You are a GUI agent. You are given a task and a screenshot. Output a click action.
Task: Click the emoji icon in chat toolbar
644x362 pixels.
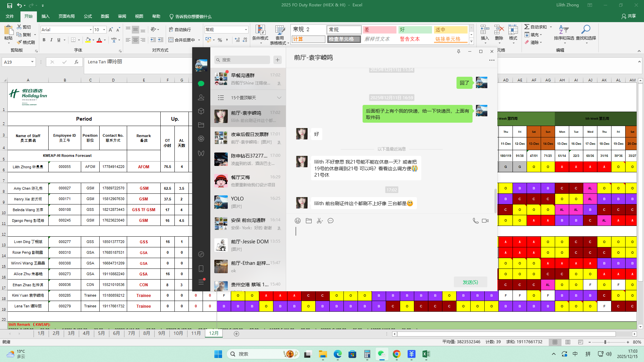[298, 221]
